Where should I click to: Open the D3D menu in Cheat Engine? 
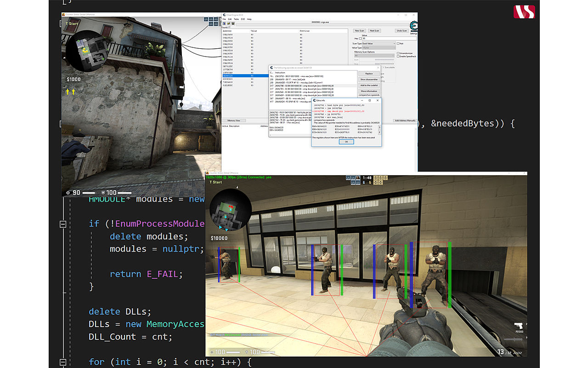(x=243, y=19)
